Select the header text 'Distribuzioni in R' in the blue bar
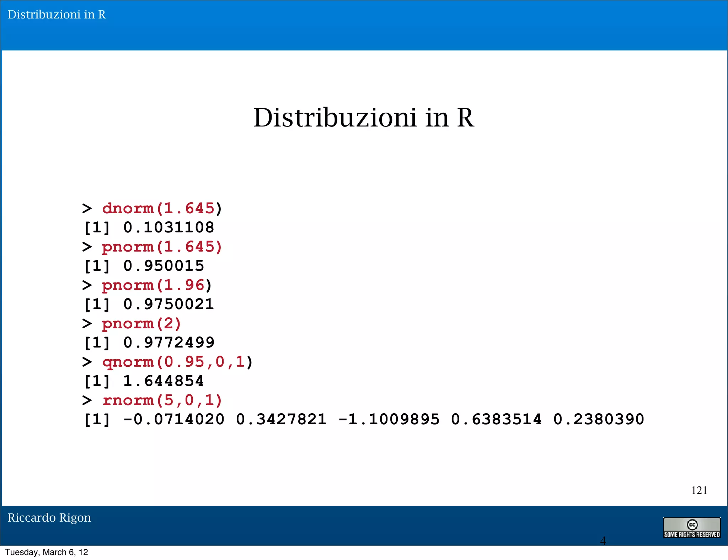Screen dimensions: 728x560 pos(57,15)
